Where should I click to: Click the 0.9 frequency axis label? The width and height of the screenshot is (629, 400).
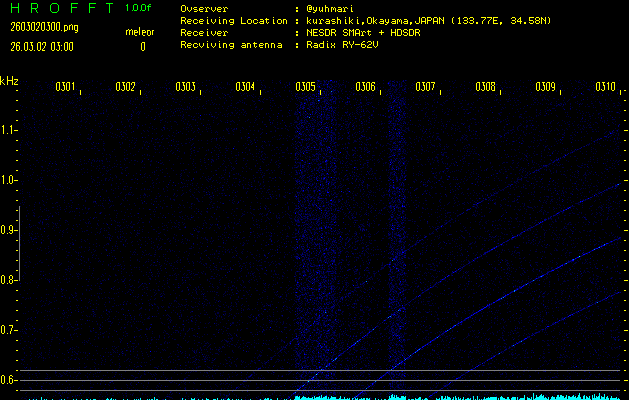tap(9, 230)
